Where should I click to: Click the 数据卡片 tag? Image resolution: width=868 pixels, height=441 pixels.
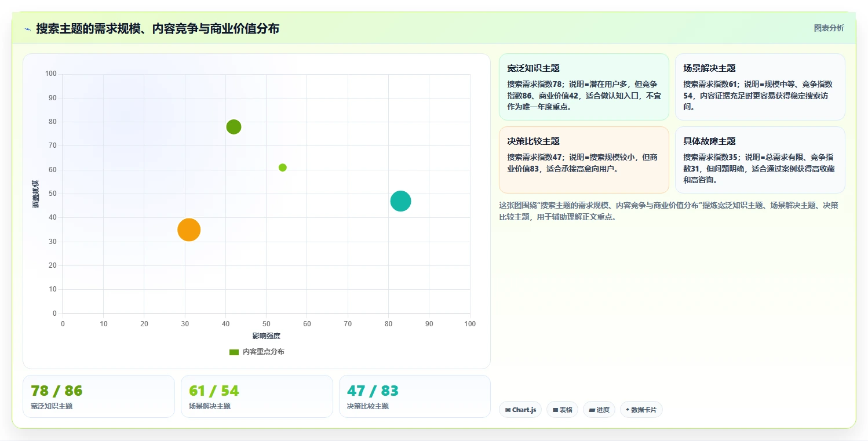coord(641,410)
